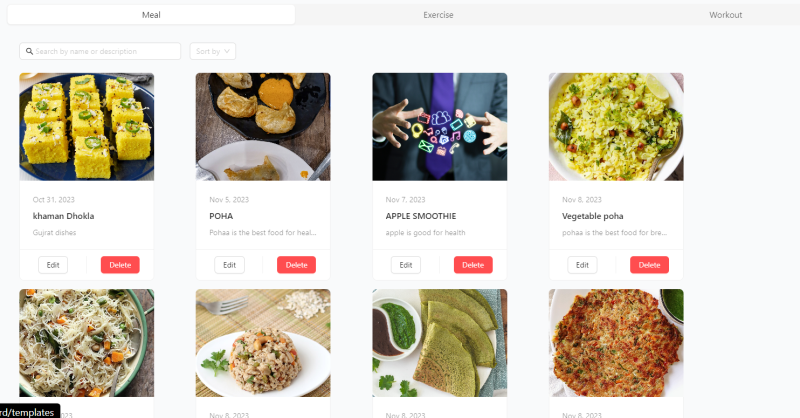Edit the APPLE SMOOTHIE entry
The height and width of the screenshot is (418, 800).
click(x=406, y=265)
